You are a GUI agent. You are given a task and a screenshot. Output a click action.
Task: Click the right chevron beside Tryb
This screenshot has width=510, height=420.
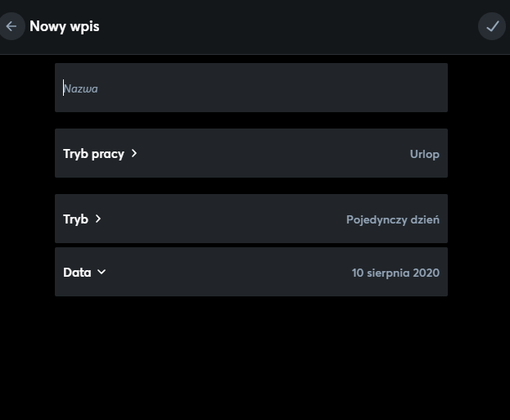pyautogui.click(x=98, y=219)
